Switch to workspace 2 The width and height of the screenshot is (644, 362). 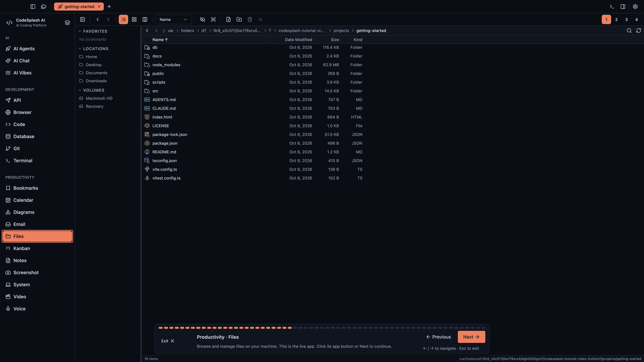[x=616, y=19]
